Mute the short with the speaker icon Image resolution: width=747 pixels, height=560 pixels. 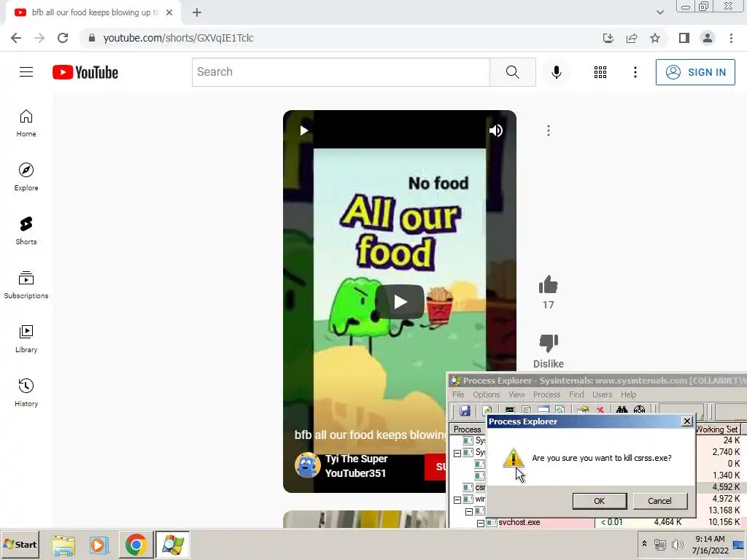point(496,131)
